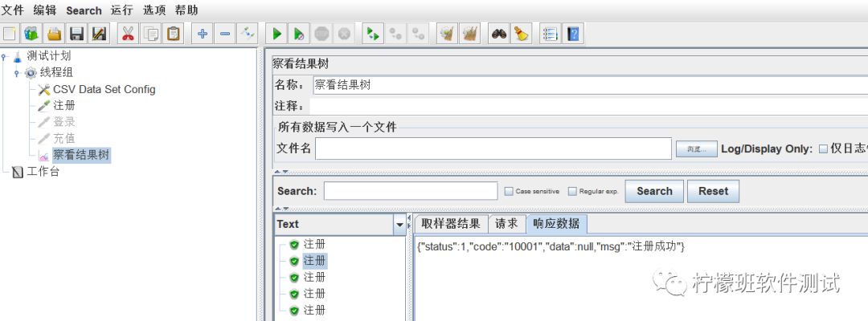
Task: Collapse the 线程组 tree node handle
Action: point(17,74)
